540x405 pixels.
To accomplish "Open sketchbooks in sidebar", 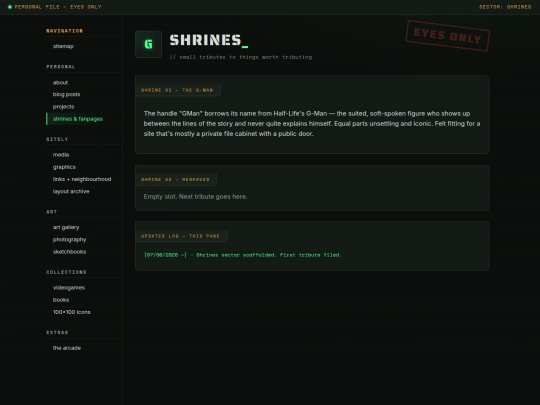I will (x=70, y=252).
